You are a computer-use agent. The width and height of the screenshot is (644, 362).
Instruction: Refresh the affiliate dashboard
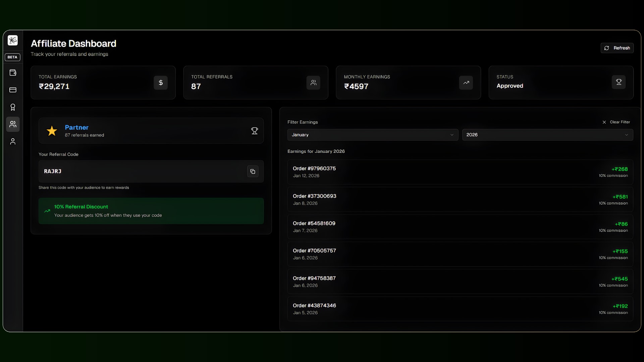click(x=617, y=48)
